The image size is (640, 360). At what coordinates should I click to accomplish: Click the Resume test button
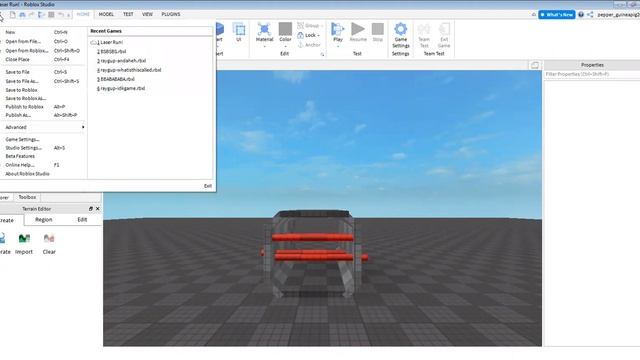coord(358,32)
